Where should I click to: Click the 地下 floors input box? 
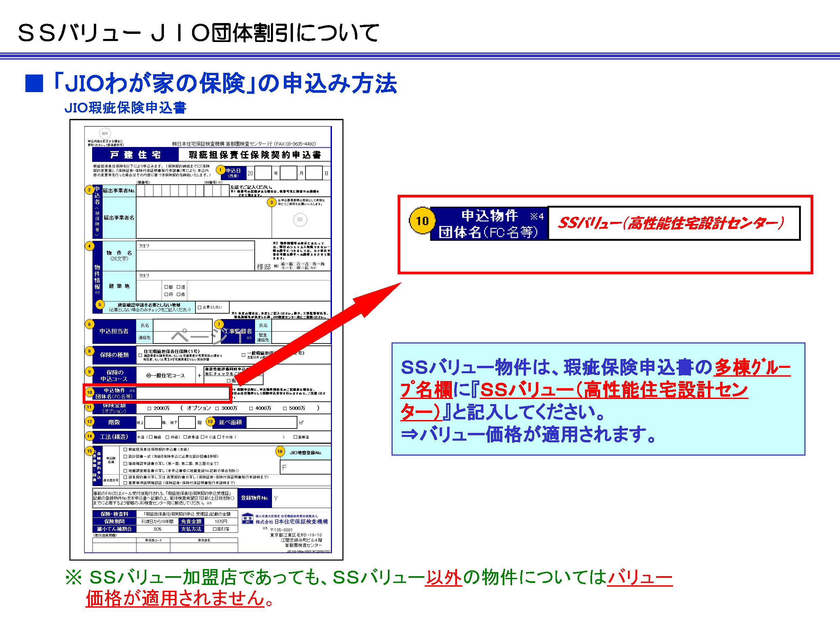(x=187, y=422)
